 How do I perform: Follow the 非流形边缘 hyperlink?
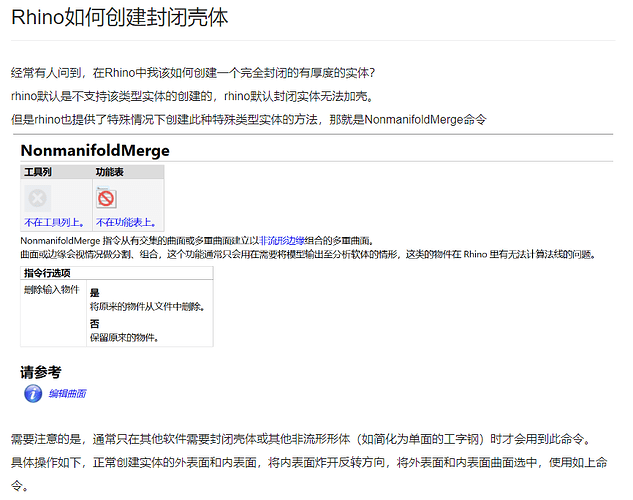pyautogui.click(x=281, y=241)
